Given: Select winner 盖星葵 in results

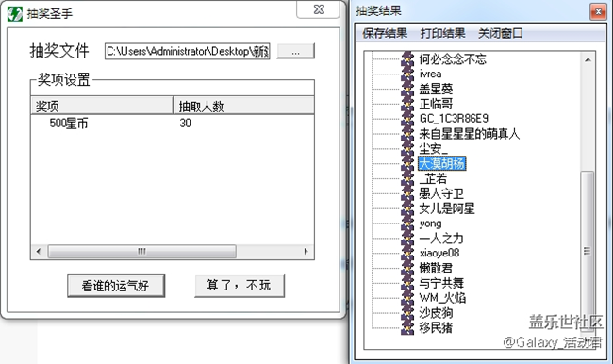Looking at the screenshot, I should (x=436, y=89).
